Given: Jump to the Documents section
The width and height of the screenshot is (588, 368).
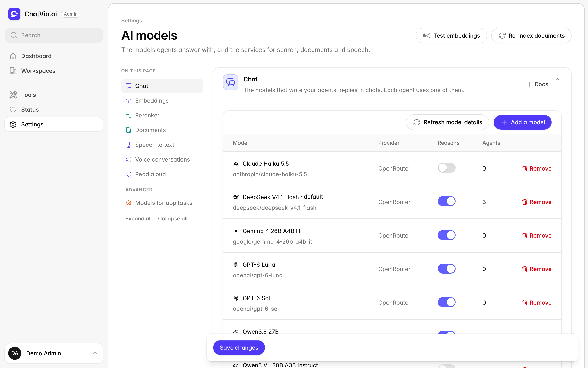Looking at the screenshot, I should point(162,130).
